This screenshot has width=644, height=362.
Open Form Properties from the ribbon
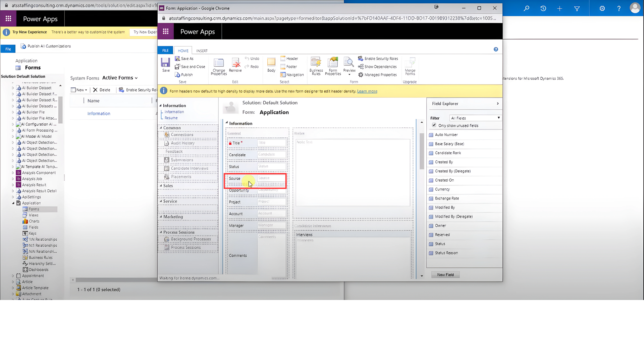coord(333,66)
